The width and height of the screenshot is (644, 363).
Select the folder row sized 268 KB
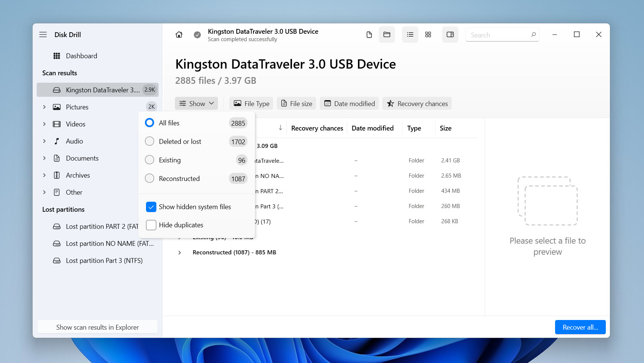coord(366,221)
